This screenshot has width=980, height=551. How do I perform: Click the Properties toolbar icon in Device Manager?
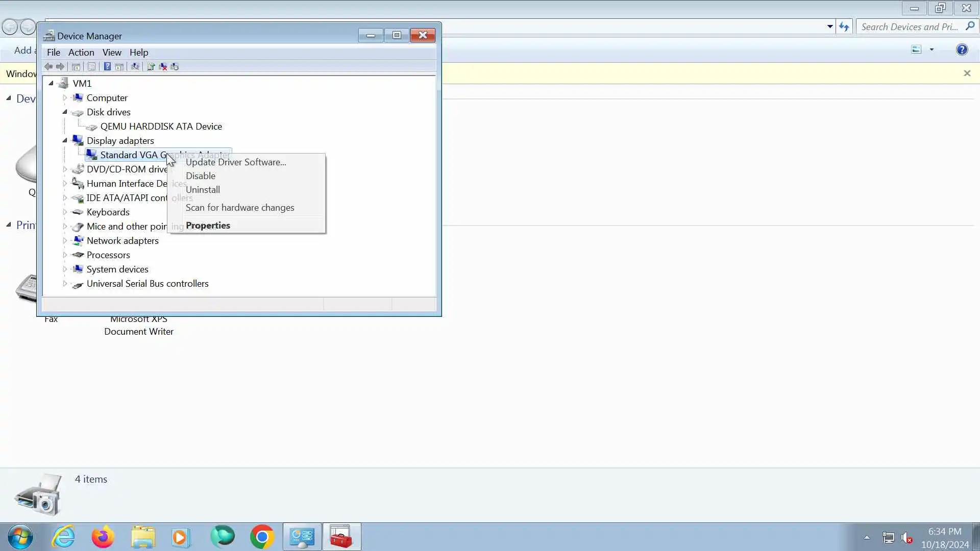click(91, 67)
